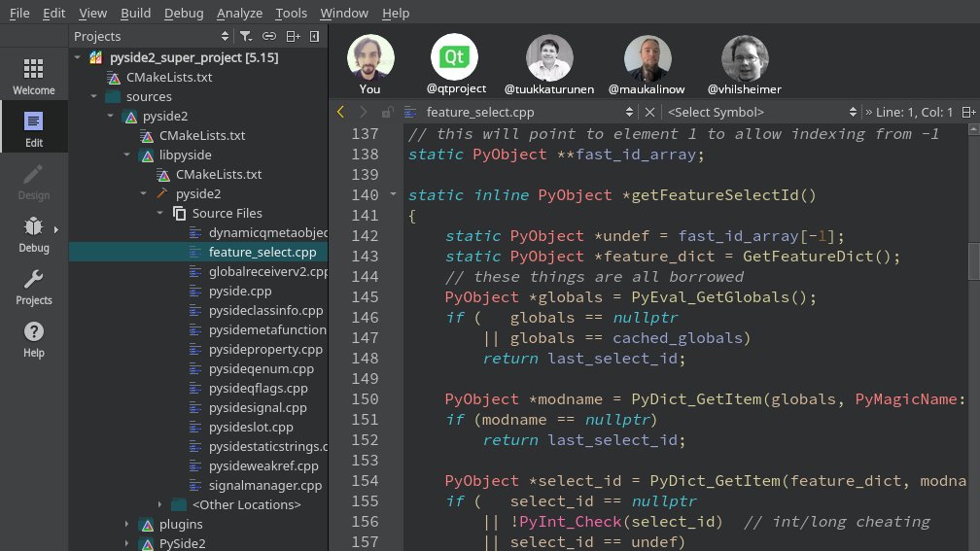Collapse the sources folder node
The image size is (980, 551).
(x=93, y=97)
